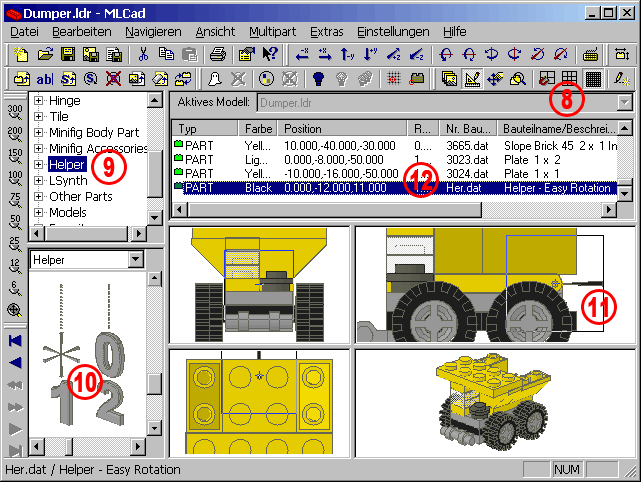Save the model with the floppy disk icon
The height and width of the screenshot is (482, 641).
point(68,54)
